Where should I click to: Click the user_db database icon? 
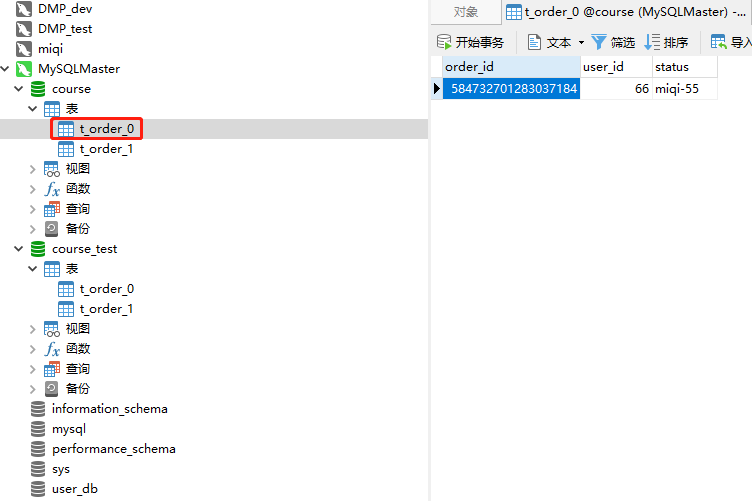pos(38,489)
